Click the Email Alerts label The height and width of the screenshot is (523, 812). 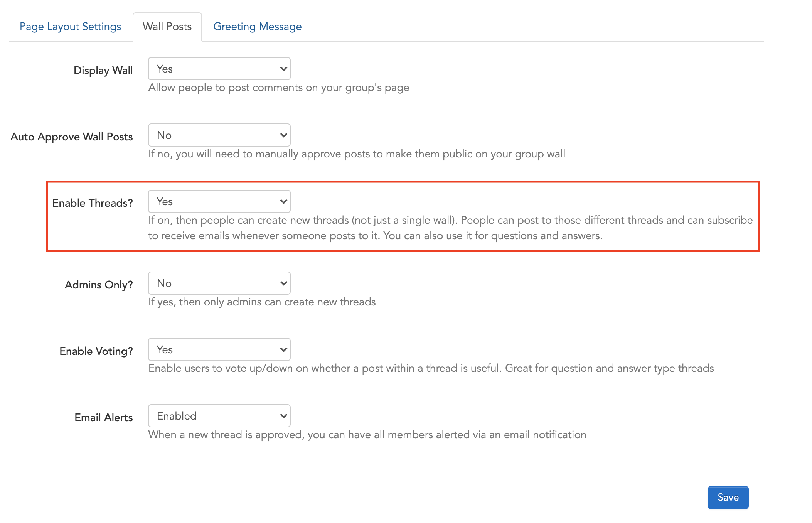click(103, 418)
